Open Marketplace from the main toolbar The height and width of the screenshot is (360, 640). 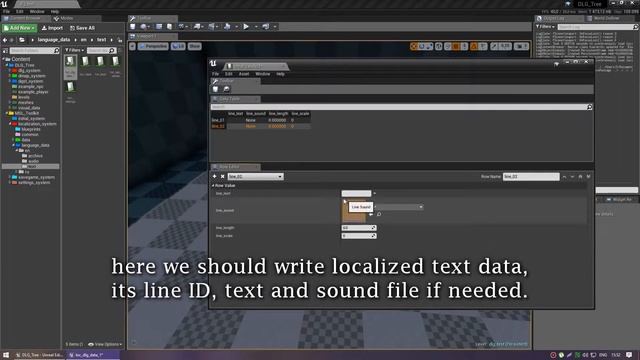(x=169, y=27)
